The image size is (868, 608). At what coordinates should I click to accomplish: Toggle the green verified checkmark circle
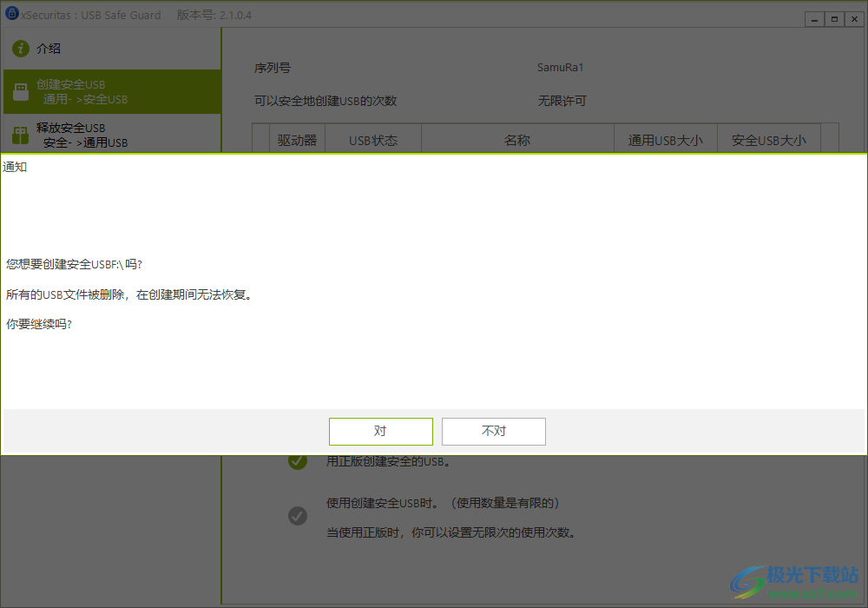click(x=298, y=461)
